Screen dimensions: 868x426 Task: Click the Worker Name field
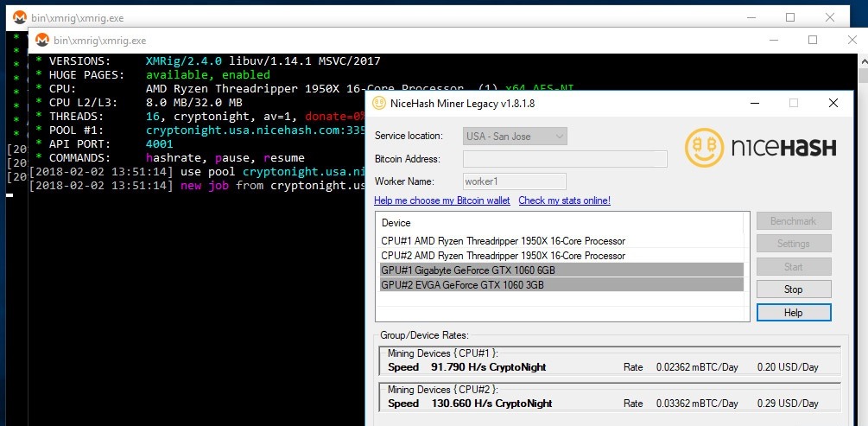514,181
